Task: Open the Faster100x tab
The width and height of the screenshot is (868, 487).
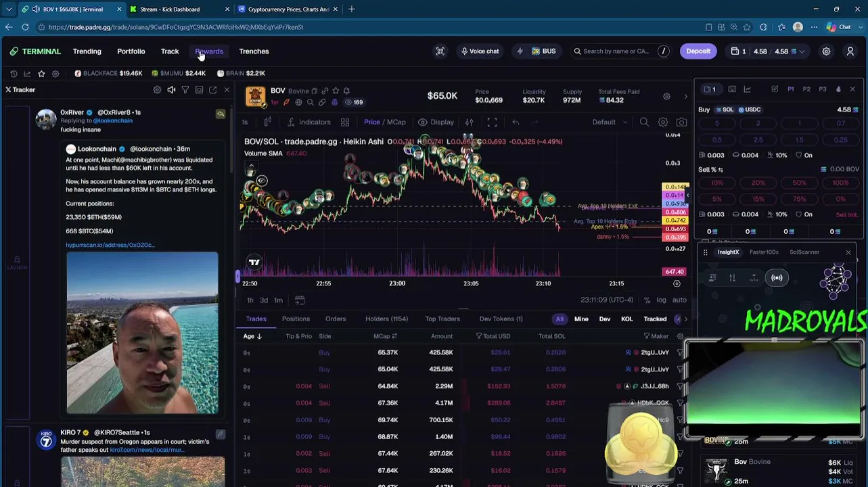Action: click(764, 252)
